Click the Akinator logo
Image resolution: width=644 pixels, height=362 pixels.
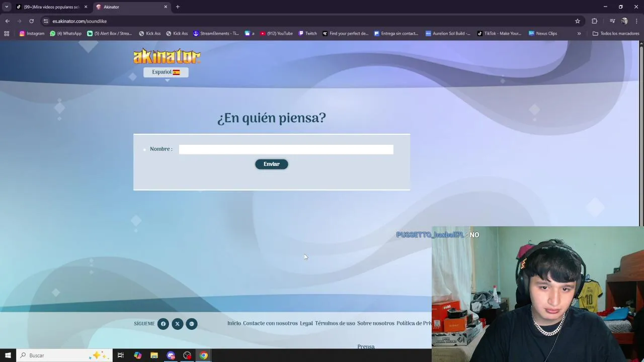pyautogui.click(x=167, y=56)
